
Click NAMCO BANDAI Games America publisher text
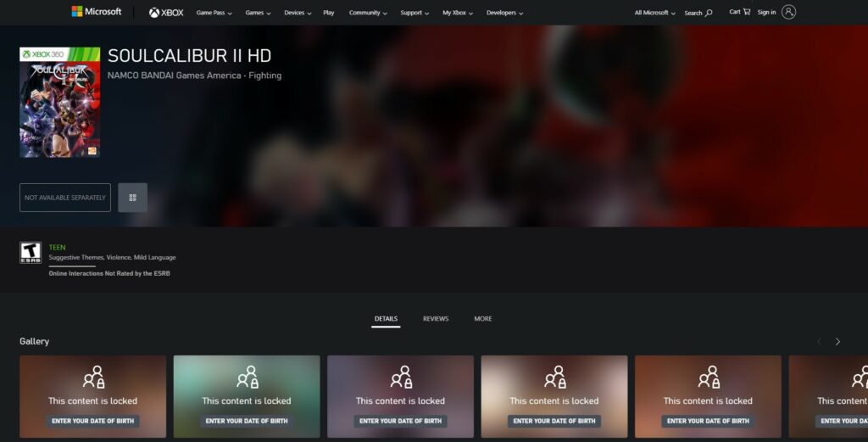click(175, 76)
